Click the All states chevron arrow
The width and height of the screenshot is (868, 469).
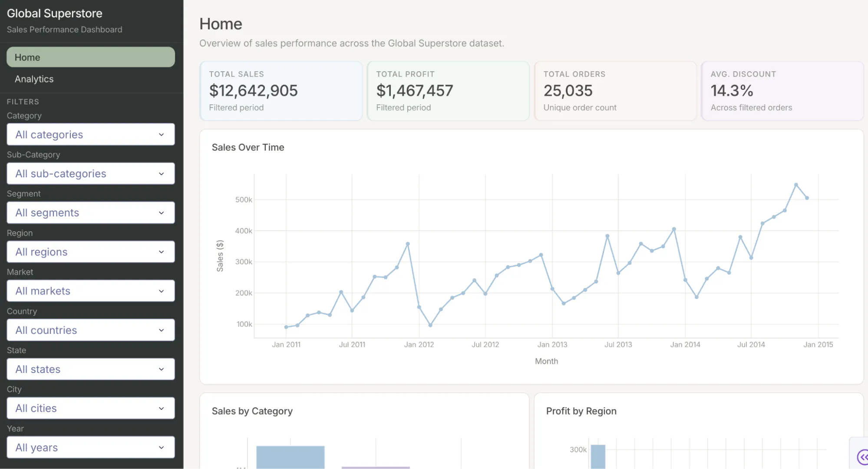click(x=162, y=369)
